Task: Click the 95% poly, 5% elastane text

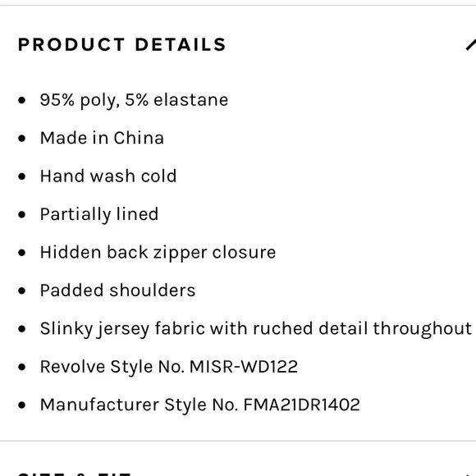Action: (134, 100)
